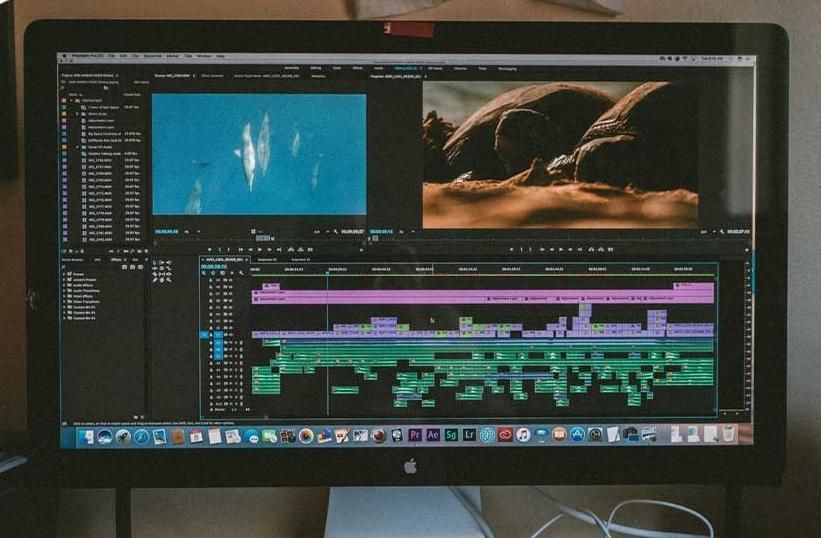The height and width of the screenshot is (538, 821).
Task: Select the Hand tool
Action: tap(162, 280)
